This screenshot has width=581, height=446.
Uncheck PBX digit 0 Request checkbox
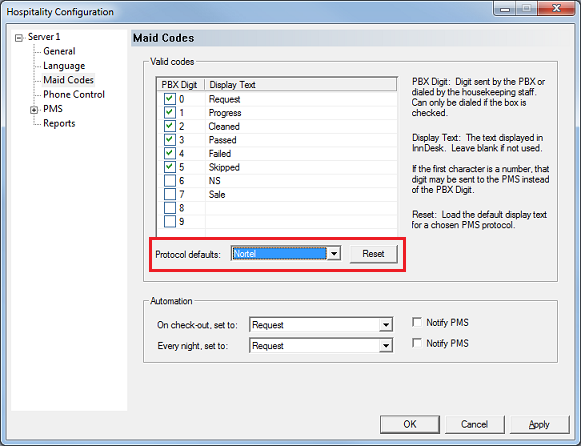coord(170,99)
